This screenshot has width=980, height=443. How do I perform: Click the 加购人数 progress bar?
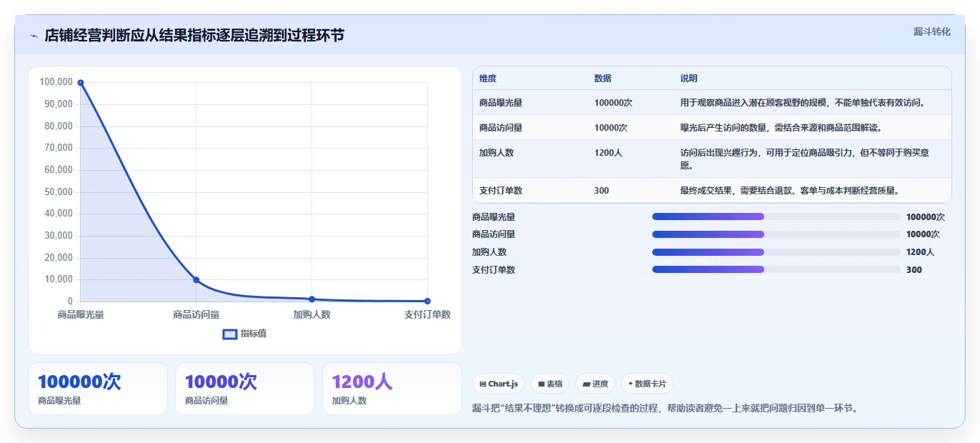pyautogui.click(x=776, y=252)
